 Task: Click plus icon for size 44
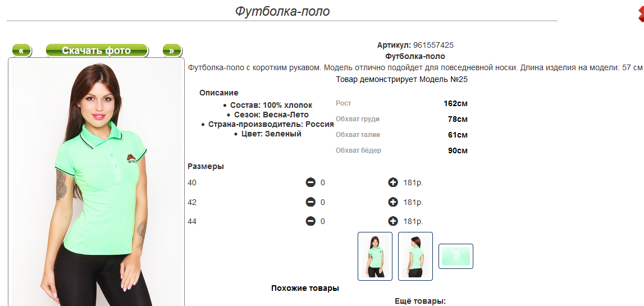click(393, 221)
